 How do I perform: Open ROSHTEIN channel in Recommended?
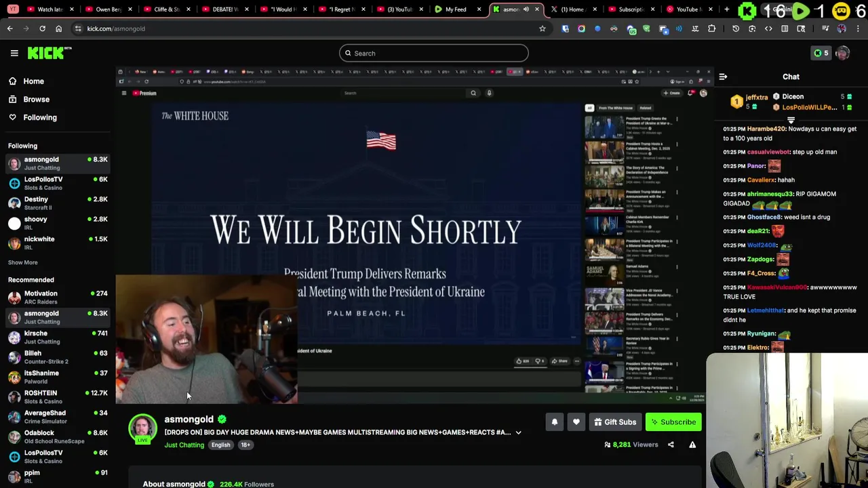coord(57,397)
